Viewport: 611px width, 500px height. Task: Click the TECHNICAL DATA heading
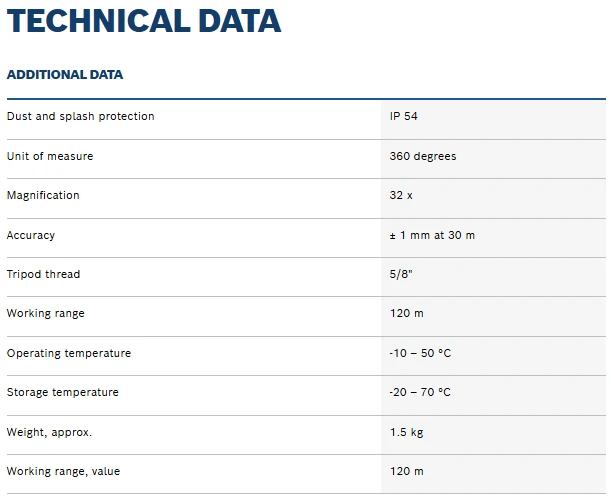coord(144,21)
